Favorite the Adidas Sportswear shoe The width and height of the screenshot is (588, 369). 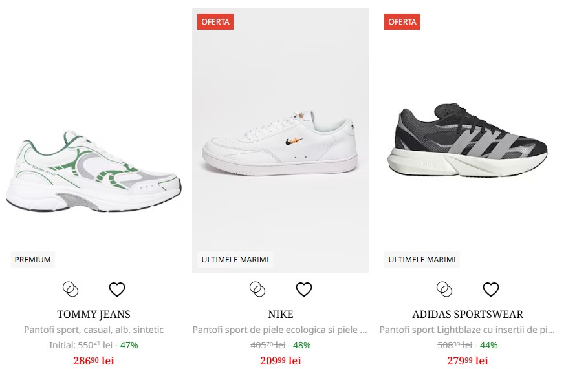coord(491,289)
